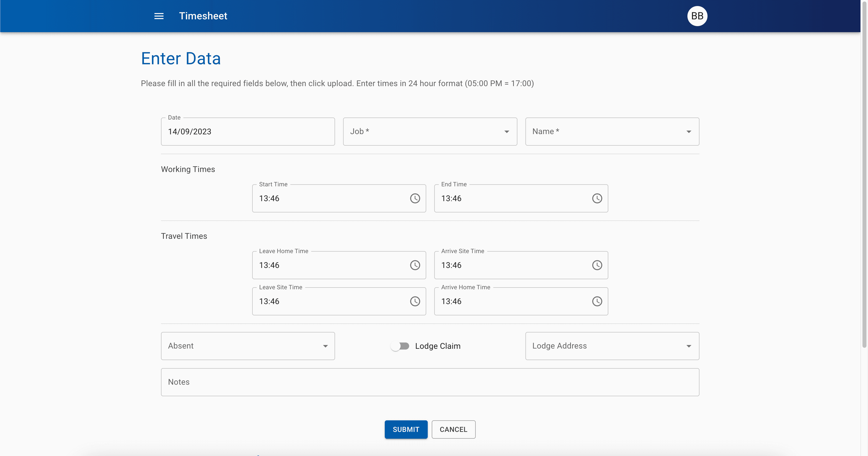Open clock picker for Start Time
The height and width of the screenshot is (456, 868).
[x=415, y=198]
